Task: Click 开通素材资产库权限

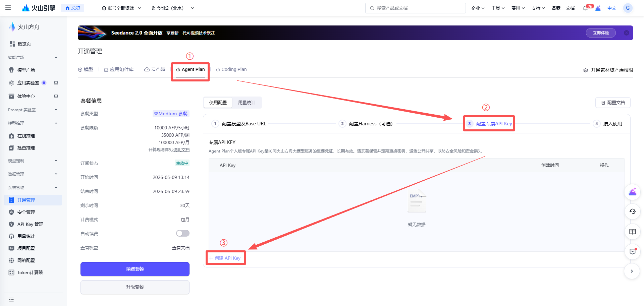Action: [608, 70]
